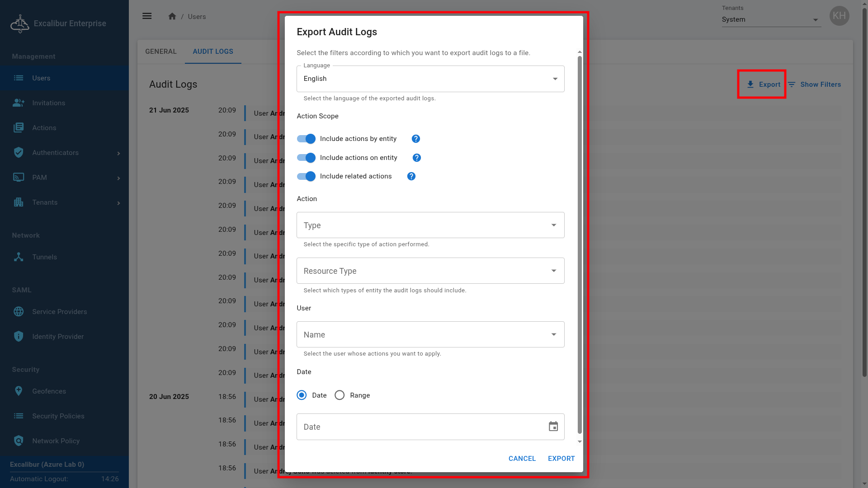Click help icon beside Include related actions

[x=411, y=176]
